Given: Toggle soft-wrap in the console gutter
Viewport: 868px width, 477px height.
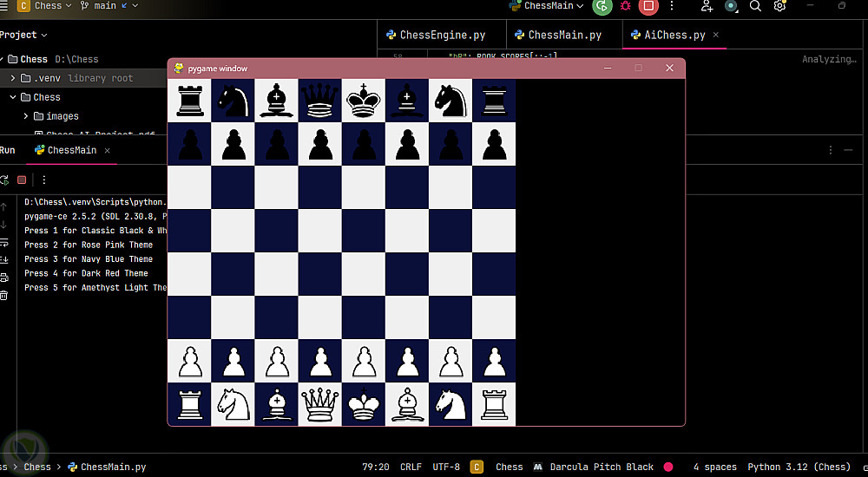Looking at the screenshot, I should click(3, 242).
